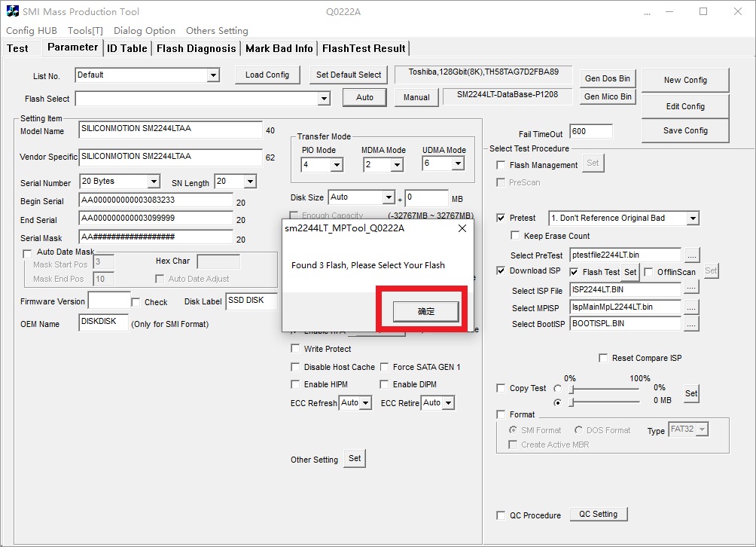The height and width of the screenshot is (547, 756).
Task: Uncheck the Pretest checkbox
Action: (501, 218)
